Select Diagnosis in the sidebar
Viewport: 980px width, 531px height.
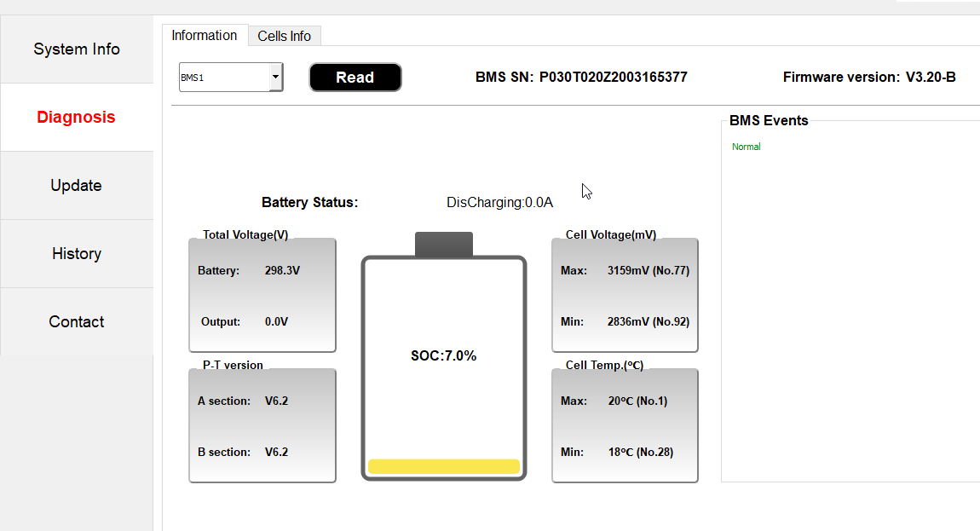77,118
